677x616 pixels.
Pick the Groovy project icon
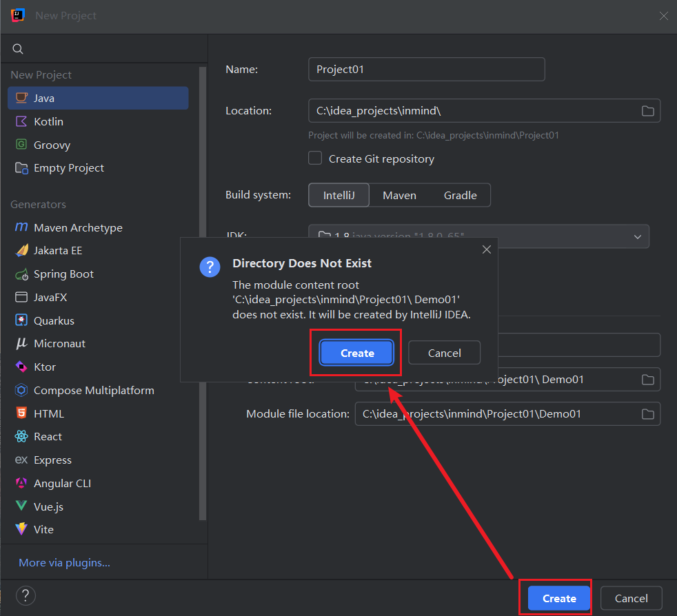[21, 144]
